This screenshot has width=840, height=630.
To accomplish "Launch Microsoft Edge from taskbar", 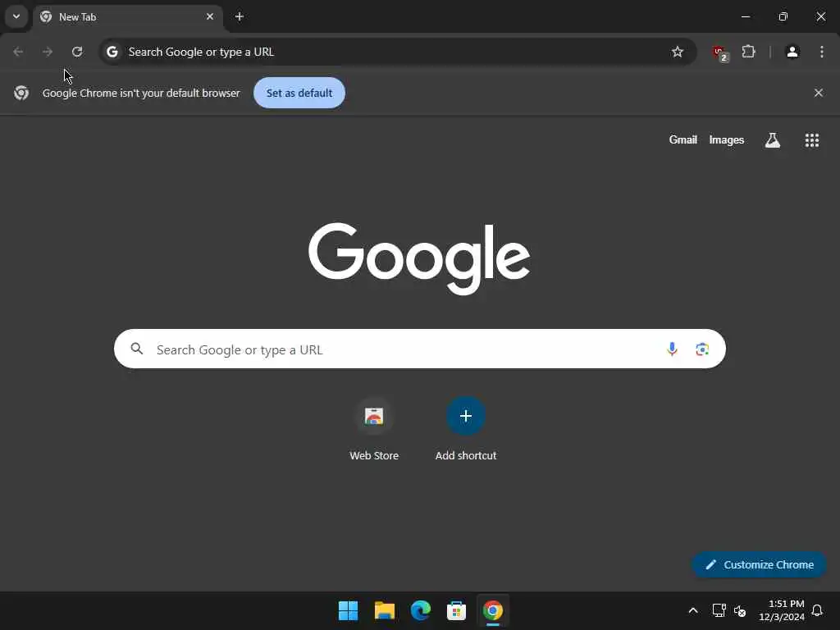I will click(x=421, y=610).
